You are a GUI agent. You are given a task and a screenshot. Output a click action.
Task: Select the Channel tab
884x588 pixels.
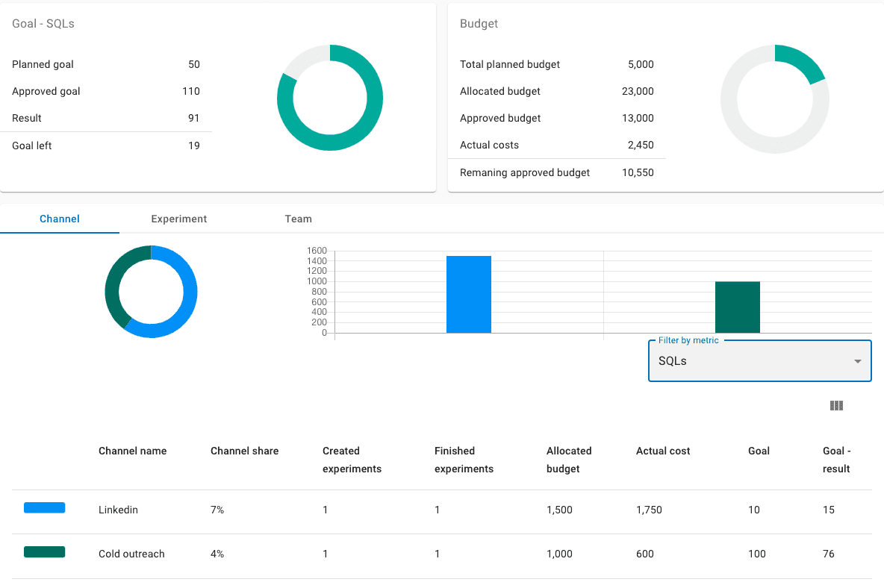(x=60, y=219)
